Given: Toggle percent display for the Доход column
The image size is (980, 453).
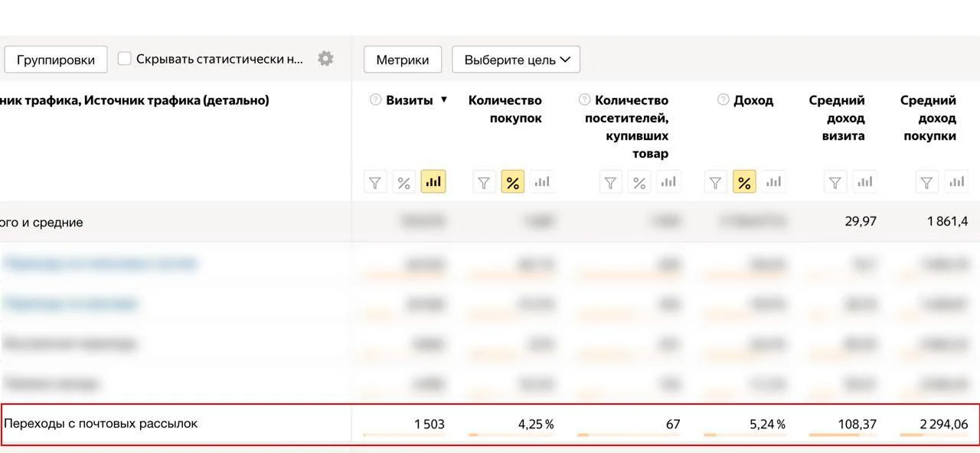Looking at the screenshot, I should [743, 182].
